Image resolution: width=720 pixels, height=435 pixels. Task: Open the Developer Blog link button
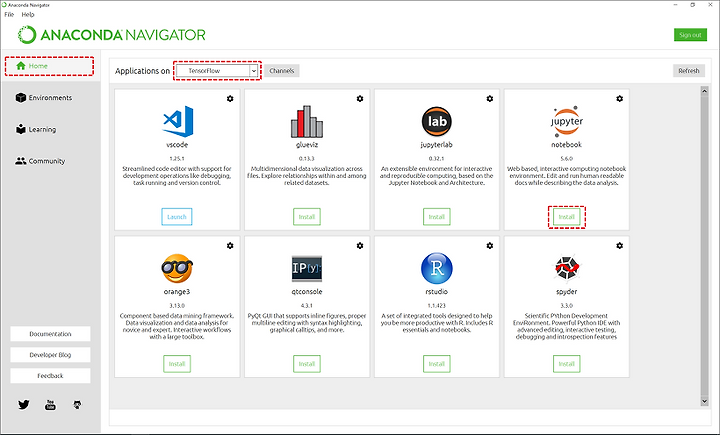click(x=51, y=355)
